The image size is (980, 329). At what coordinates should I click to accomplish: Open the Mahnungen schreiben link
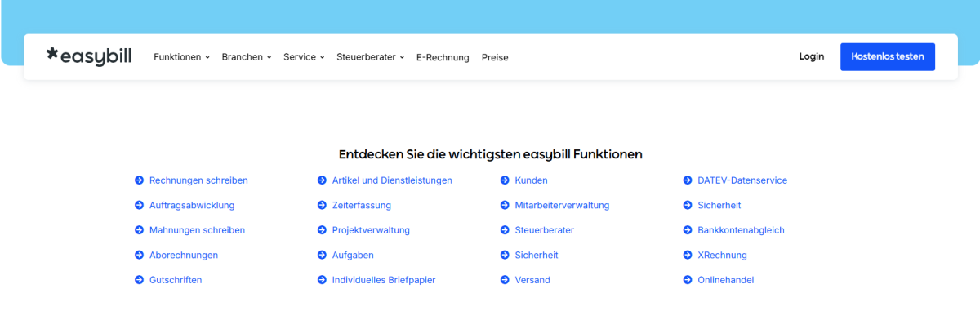[x=197, y=230]
